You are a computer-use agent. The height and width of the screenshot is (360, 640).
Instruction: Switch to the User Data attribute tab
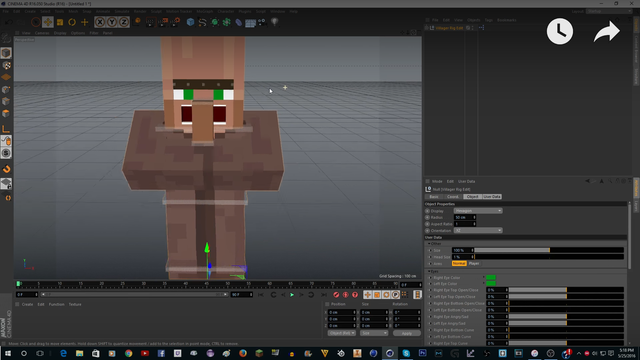click(x=492, y=197)
